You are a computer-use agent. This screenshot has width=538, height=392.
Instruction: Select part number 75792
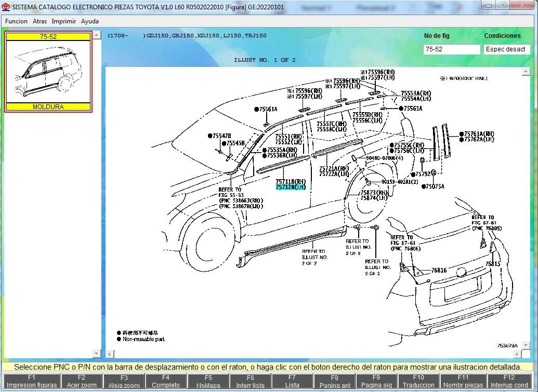point(423,174)
